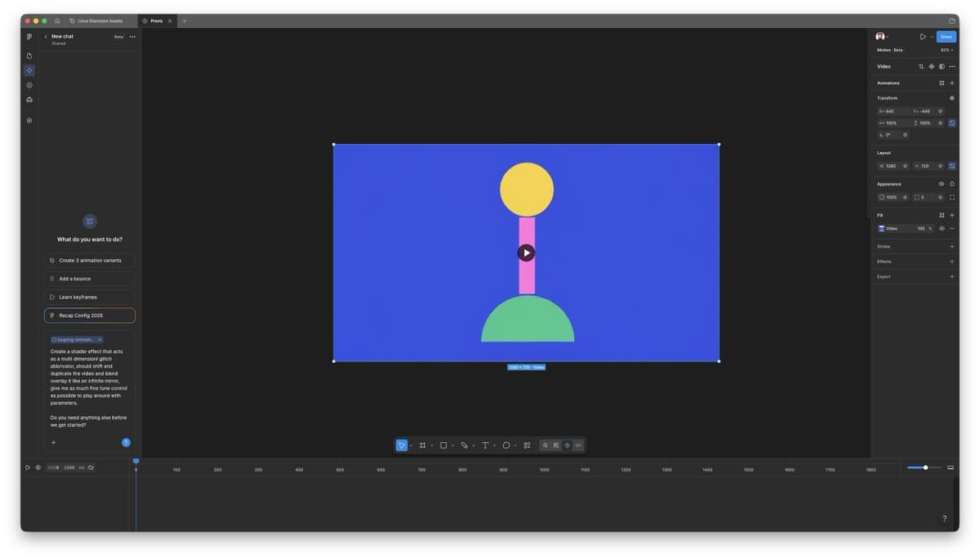This screenshot has height=559, width=980.
Task: Close the Previs tab
Action: pos(170,20)
